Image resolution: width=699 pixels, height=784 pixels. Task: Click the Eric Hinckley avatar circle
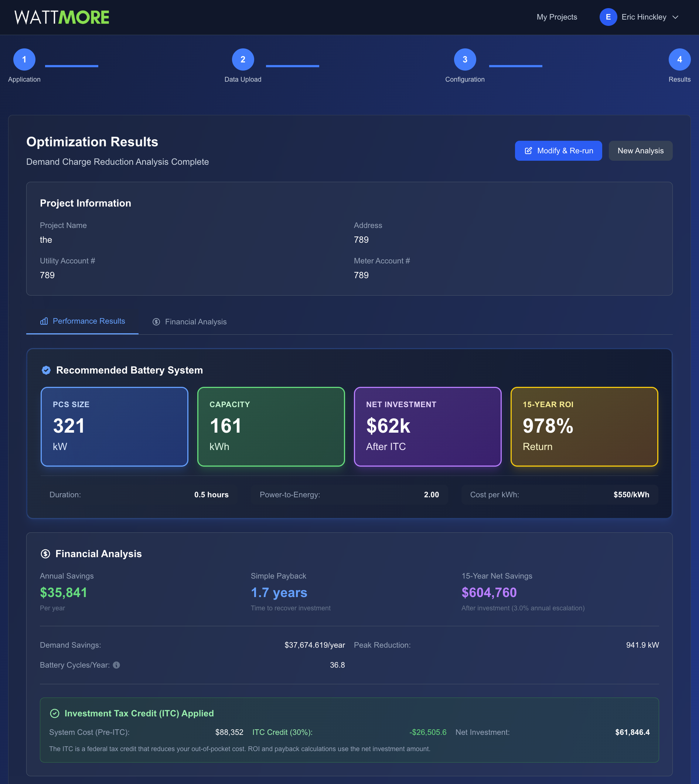pos(608,17)
